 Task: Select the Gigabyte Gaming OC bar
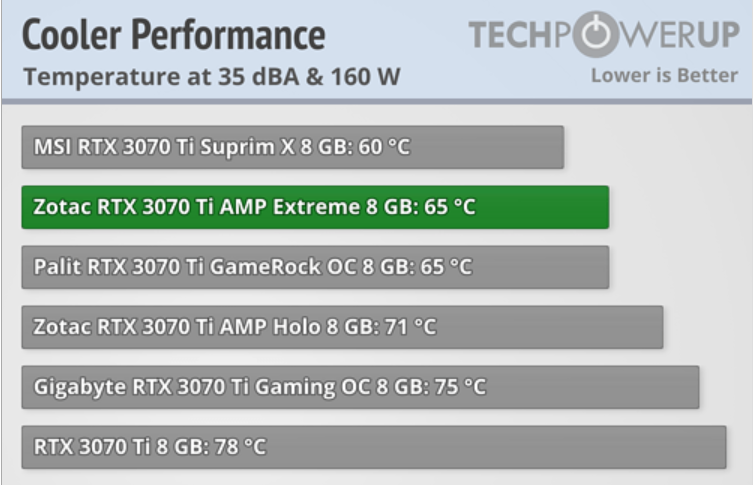(x=359, y=387)
